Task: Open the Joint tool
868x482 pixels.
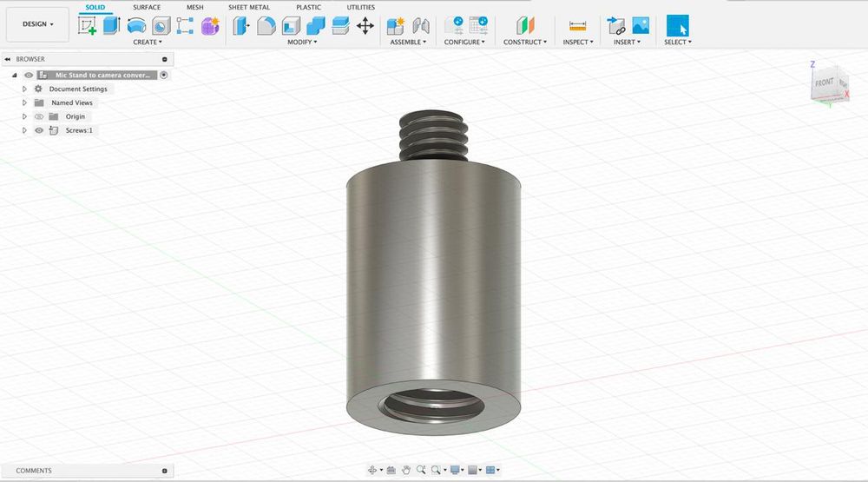Action: [x=421, y=25]
